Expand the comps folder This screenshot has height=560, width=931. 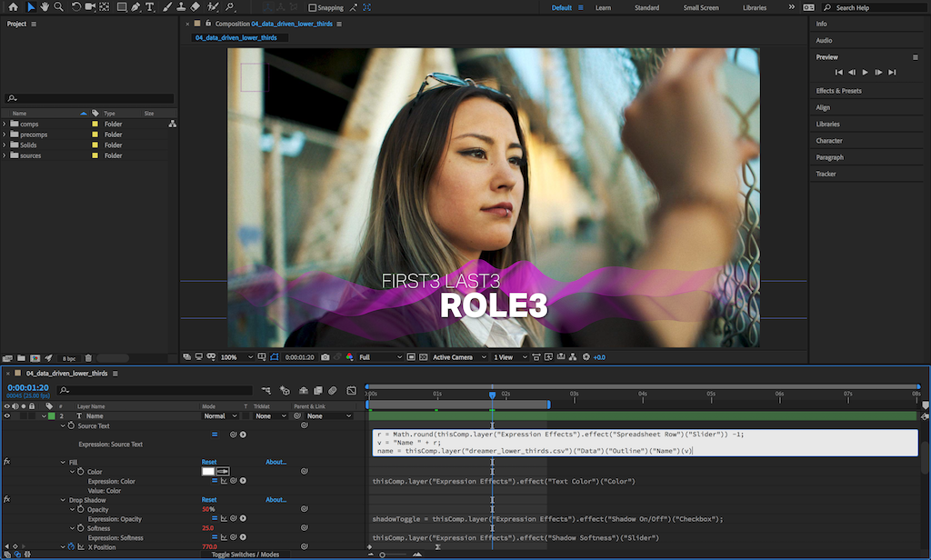tap(5, 124)
